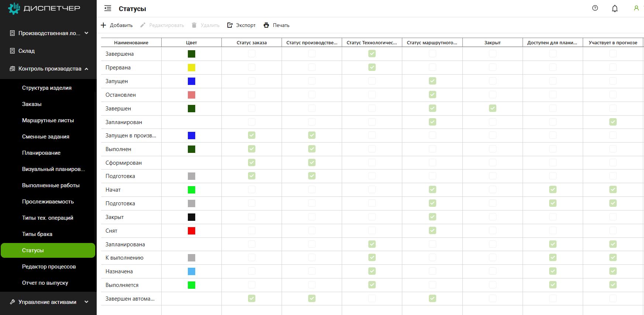Image resolution: width=644 pixels, height=315 pixels.
Task: Collapse the Контроль производства section
Action: point(86,69)
